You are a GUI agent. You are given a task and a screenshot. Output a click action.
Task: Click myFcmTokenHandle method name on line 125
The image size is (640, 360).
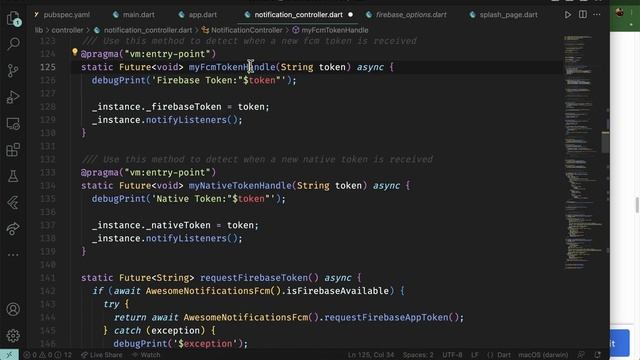click(x=232, y=67)
